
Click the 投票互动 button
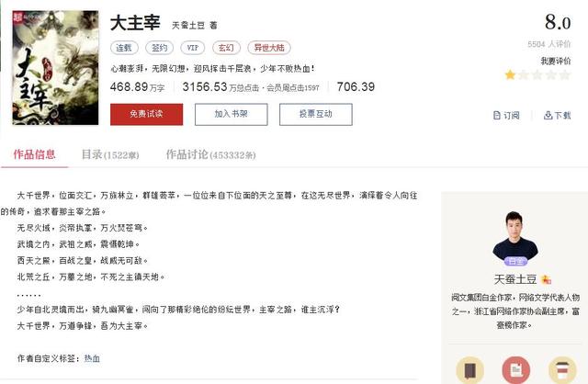[x=315, y=114]
